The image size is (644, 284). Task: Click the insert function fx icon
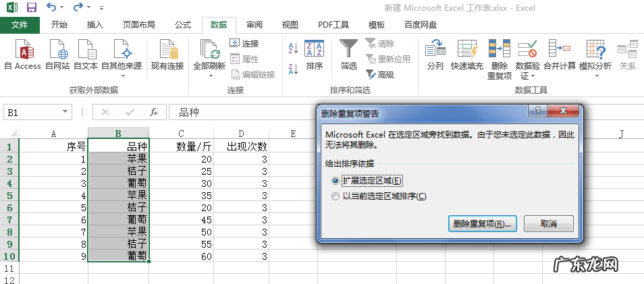coord(154,112)
